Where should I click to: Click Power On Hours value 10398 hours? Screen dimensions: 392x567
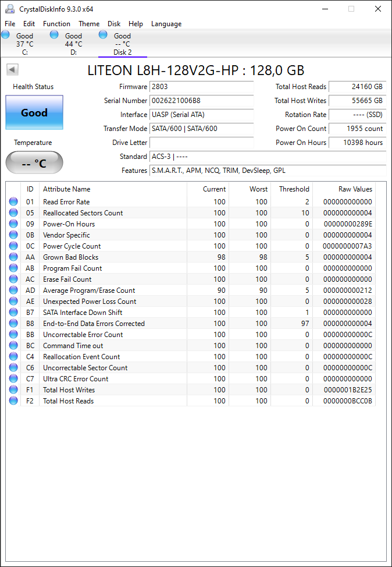coord(357,143)
